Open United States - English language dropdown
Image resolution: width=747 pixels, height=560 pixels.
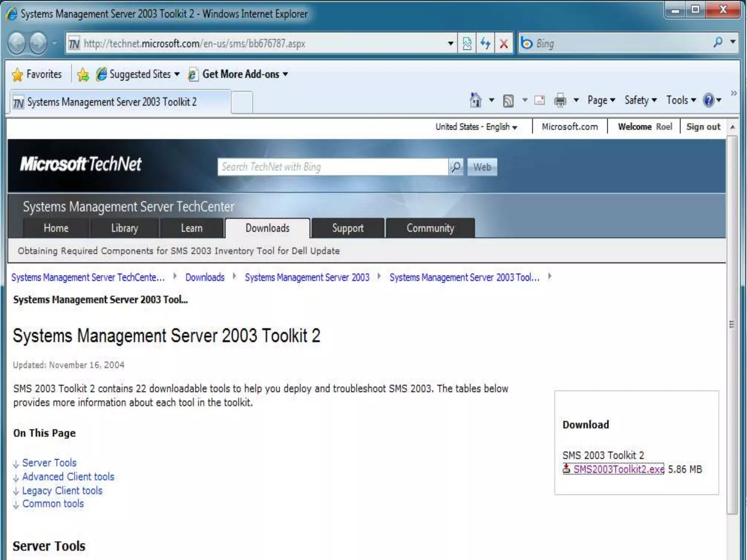pyautogui.click(x=476, y=127)
